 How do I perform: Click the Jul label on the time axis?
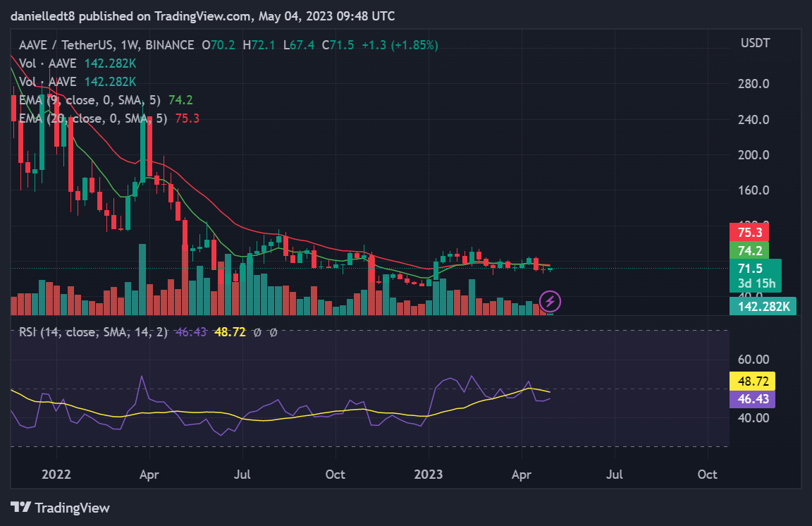point(242,475)
